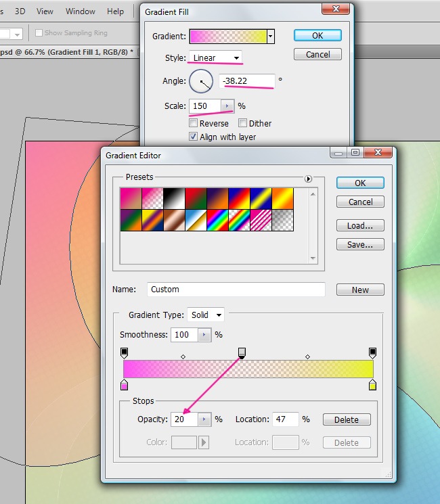Open the Presets flyout menu arrow
The image size is (440, 504).
point(308,179)
